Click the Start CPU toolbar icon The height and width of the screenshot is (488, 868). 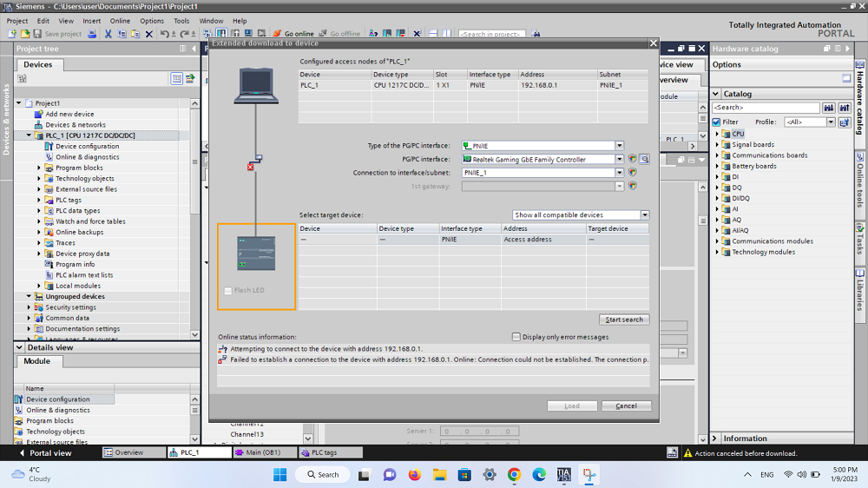(x=387, y=34)
